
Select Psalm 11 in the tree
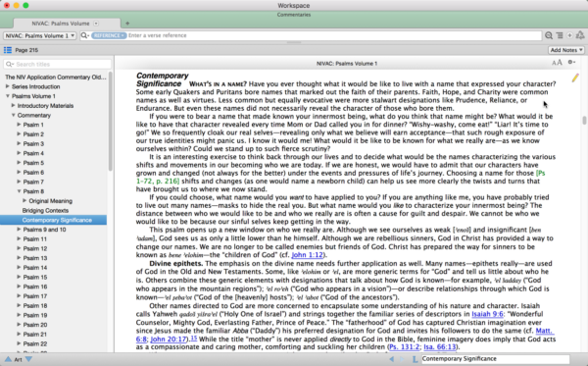(x=35, y=239)
